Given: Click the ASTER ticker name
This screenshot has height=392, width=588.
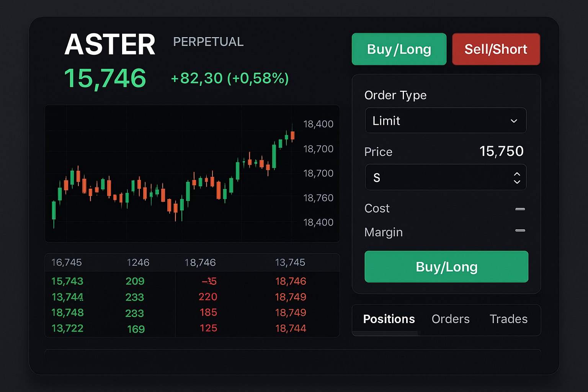Looking at the screenshot, I should coord(110,44).
